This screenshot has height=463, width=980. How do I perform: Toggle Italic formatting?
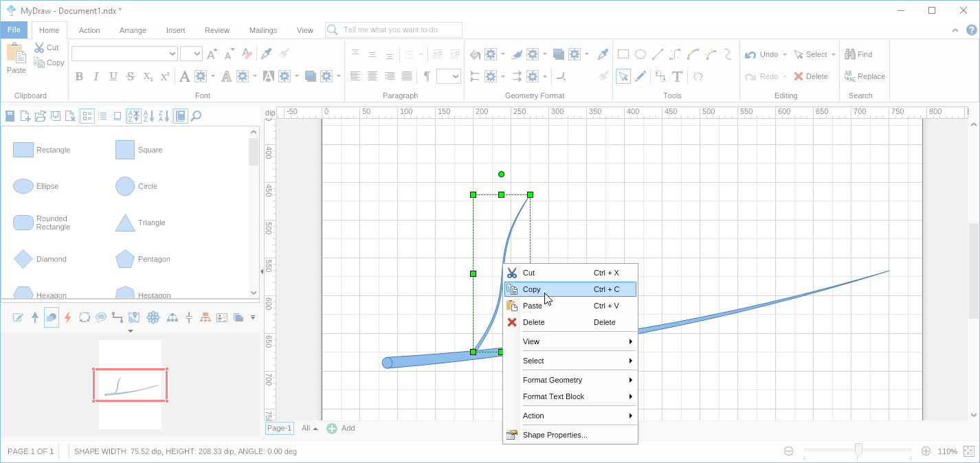click(96, 76)
